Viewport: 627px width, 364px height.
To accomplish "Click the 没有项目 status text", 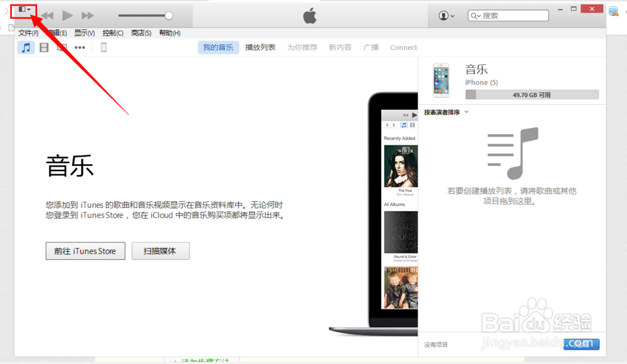I will click(x=436, y=345).
